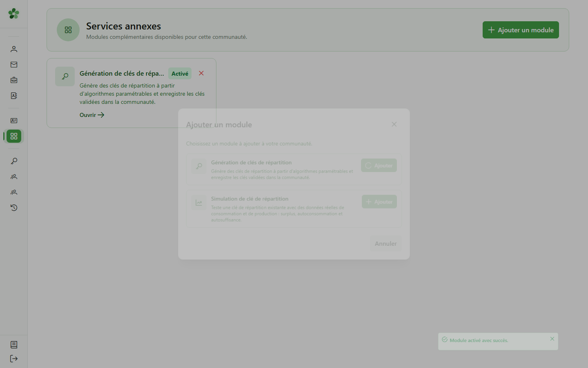Click the Modules complémentaires disponibles subtitle

[x=167, y=37]
